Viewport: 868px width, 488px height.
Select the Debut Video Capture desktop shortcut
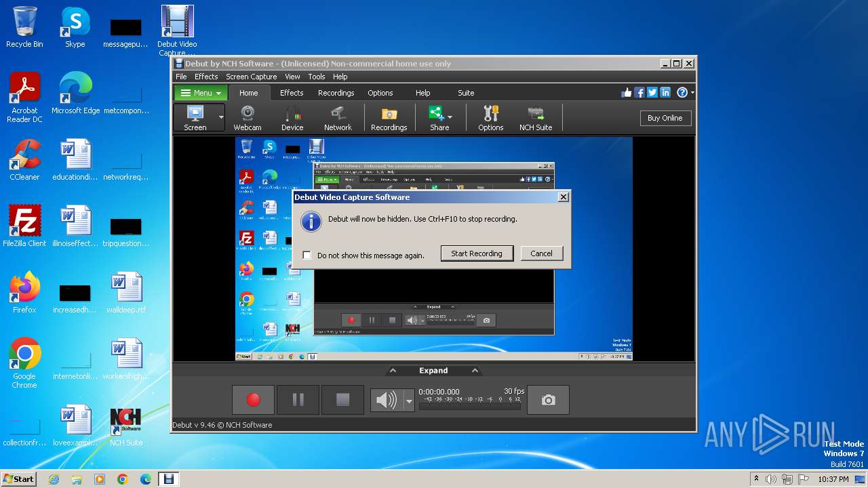tap(177, 30)
